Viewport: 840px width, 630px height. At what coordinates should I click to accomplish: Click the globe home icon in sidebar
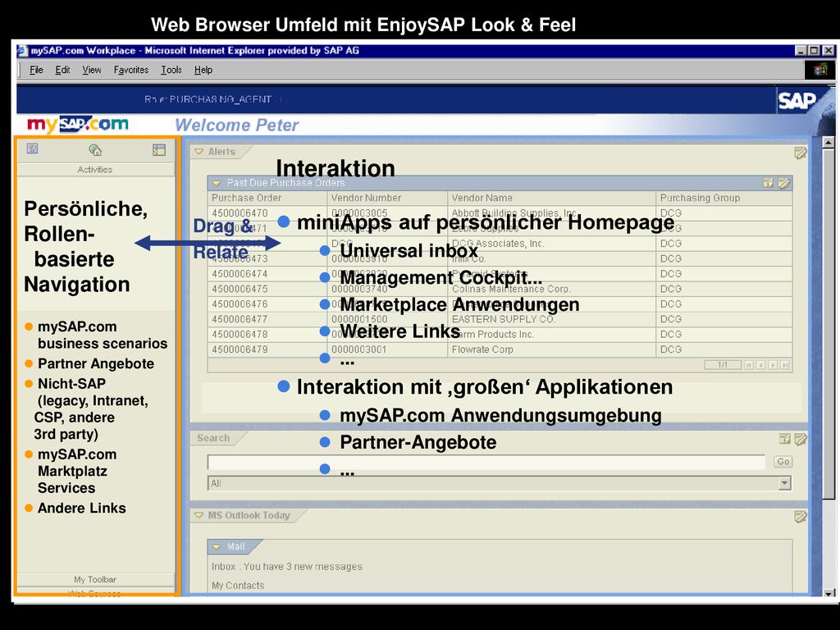coord(95,149)
